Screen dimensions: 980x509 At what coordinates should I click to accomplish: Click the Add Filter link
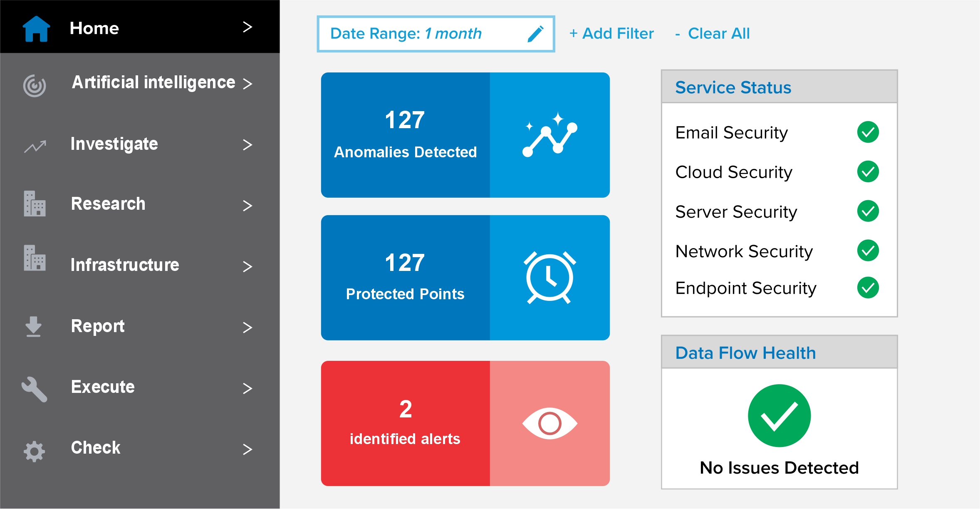click(611, 33)
